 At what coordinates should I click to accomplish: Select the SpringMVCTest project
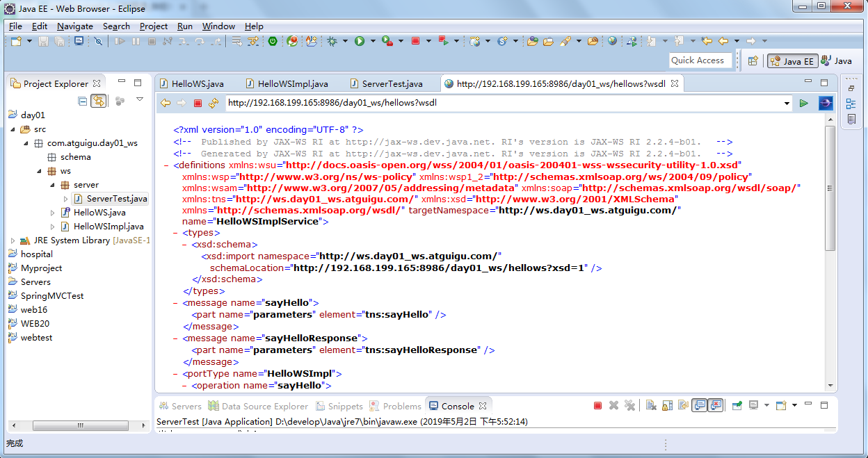pos(52,296)
